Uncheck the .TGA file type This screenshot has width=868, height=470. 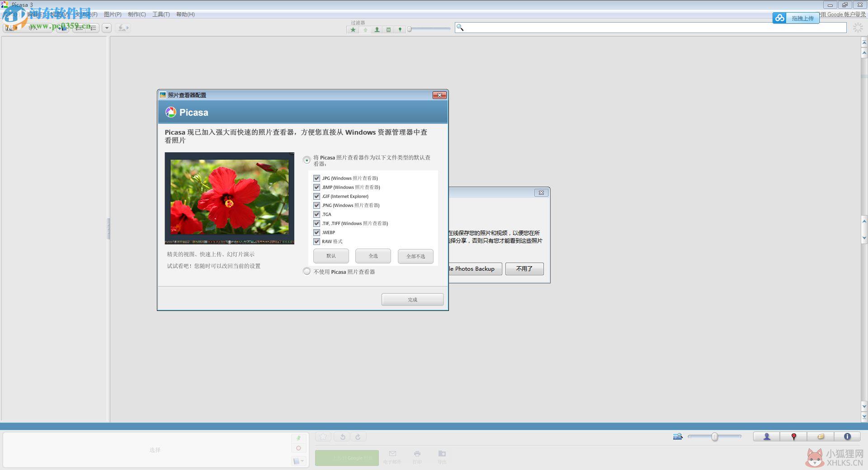pos(316,214)
